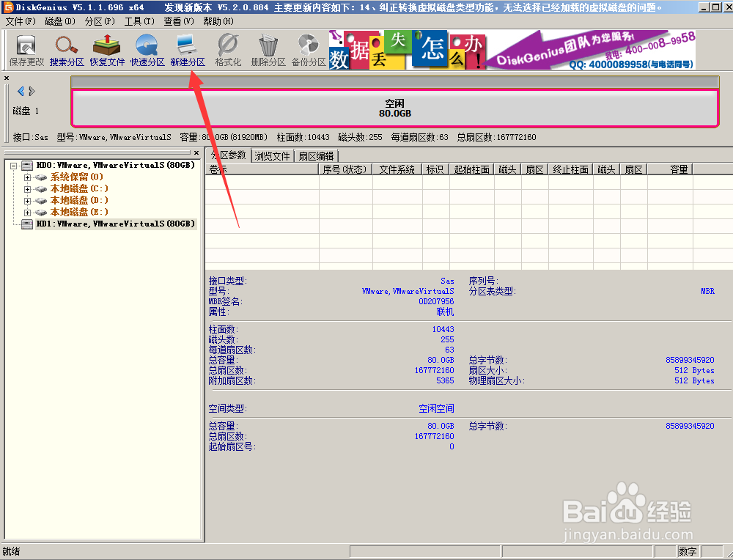
Task: Click the 就绪 status bar text
Action: 11,552
